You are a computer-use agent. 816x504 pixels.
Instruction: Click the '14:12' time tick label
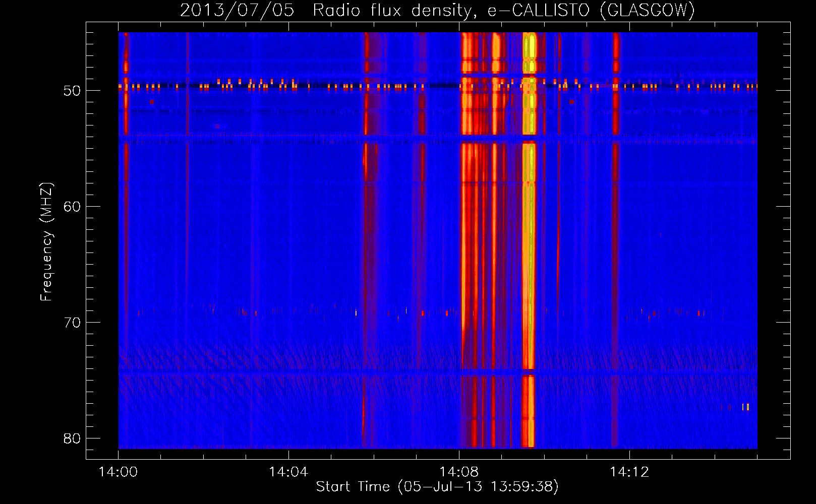coord(629,472)
